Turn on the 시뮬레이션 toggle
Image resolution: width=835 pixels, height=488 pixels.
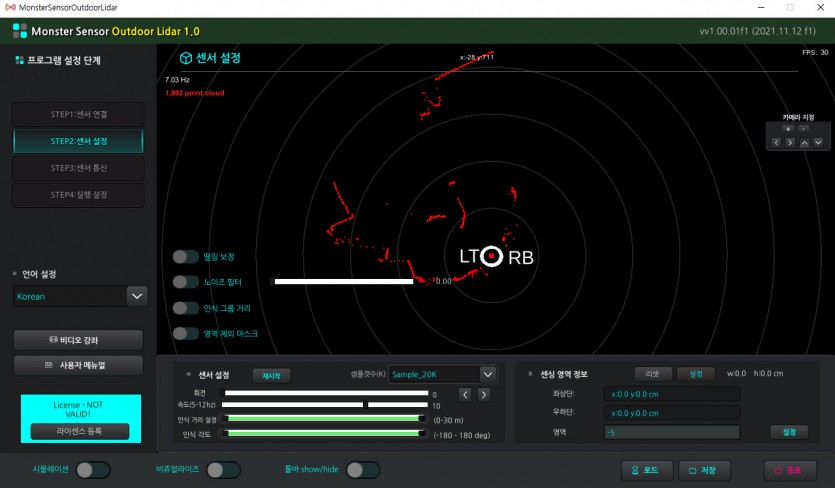click(93, 470)
